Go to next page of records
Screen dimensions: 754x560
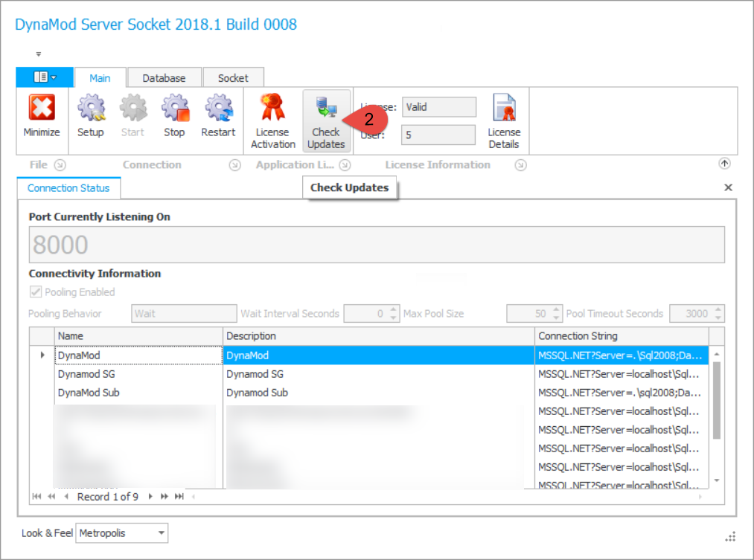pyautogui.click(x=164, y=496)
